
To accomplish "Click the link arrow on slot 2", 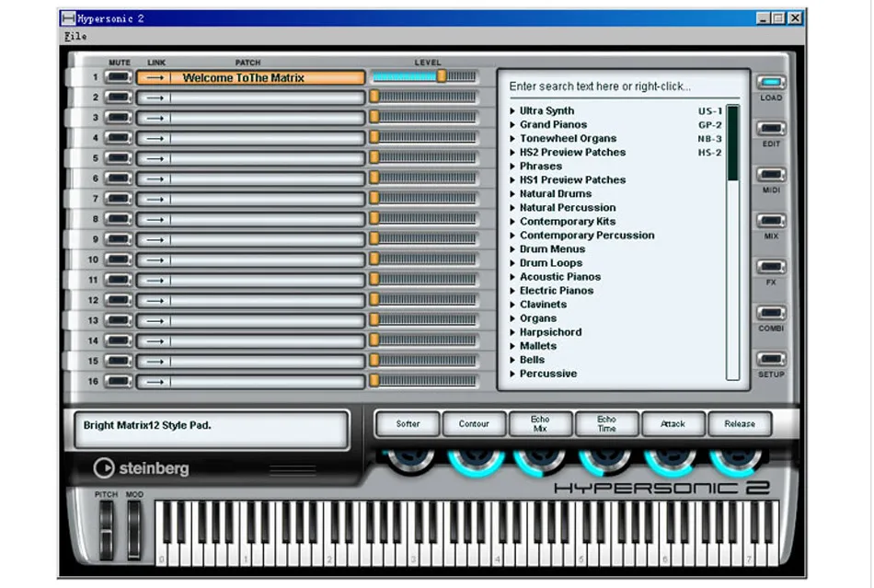I will [x=155, y=98].
